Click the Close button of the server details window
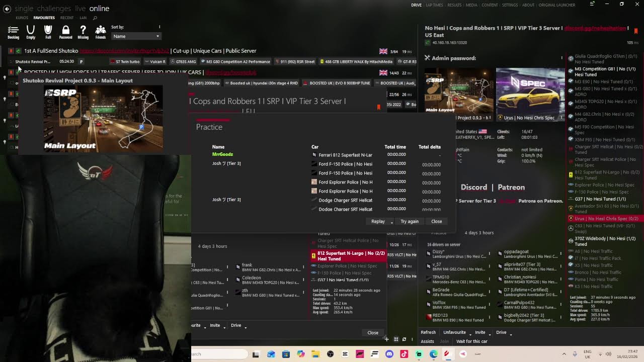 point(373,333)
